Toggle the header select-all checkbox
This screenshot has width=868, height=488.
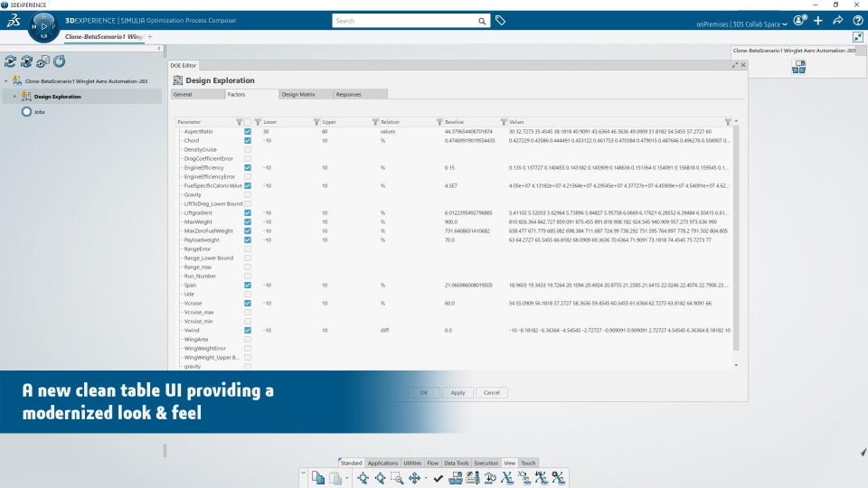(x=248, y=122)
